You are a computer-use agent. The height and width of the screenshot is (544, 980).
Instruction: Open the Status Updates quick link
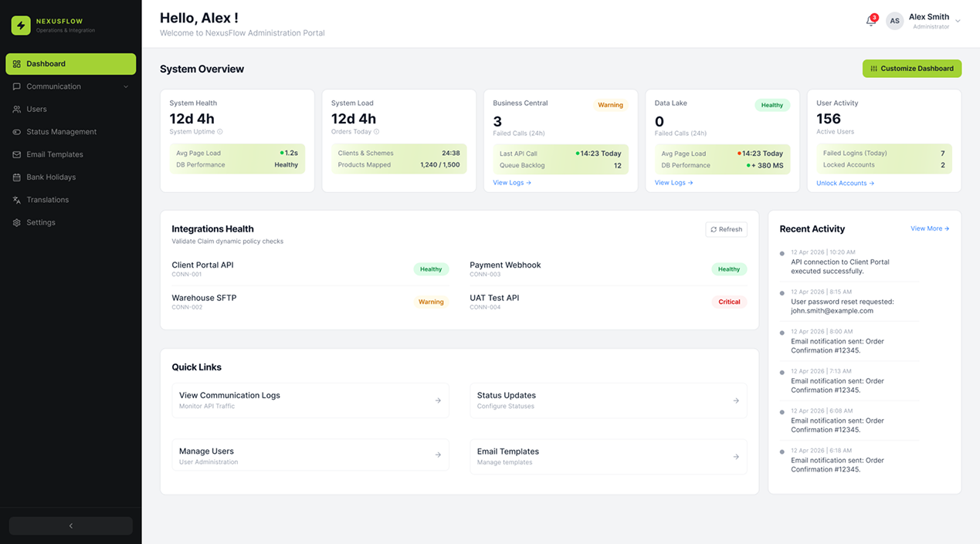609,400
